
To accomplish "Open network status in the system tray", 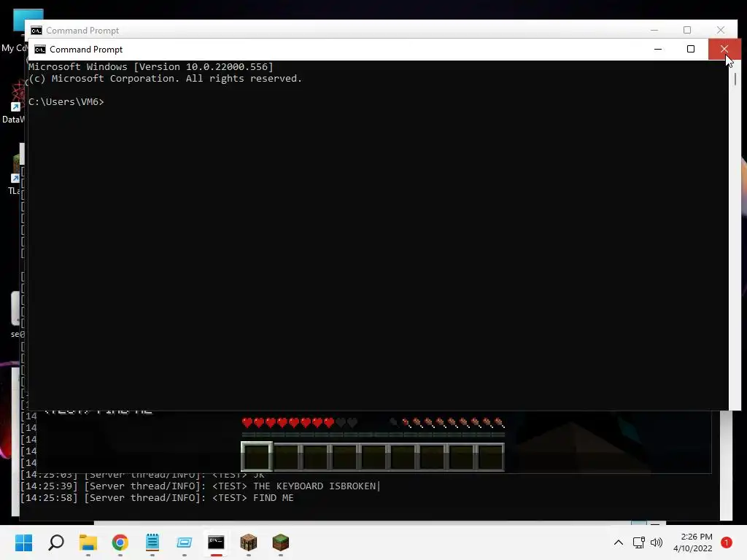I will pyautogui.click(x=639, y=542).
